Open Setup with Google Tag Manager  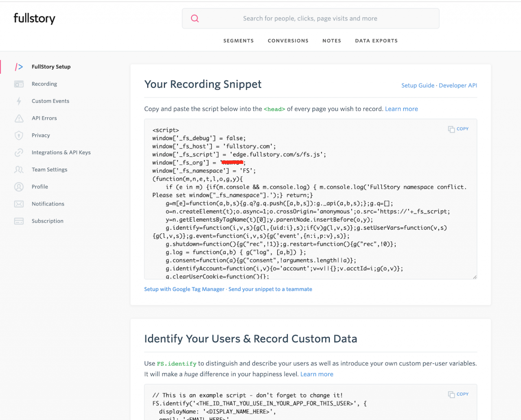(184, 289)
